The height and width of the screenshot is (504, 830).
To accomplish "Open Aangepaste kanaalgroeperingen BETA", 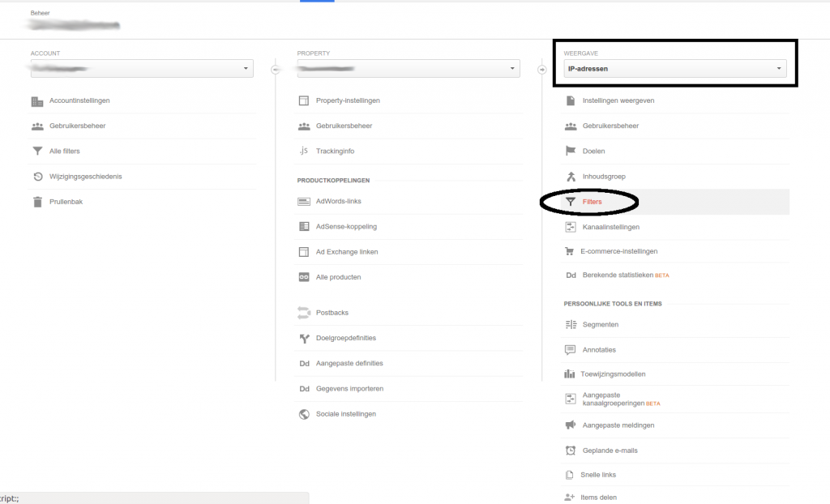I will coord(622,399).
